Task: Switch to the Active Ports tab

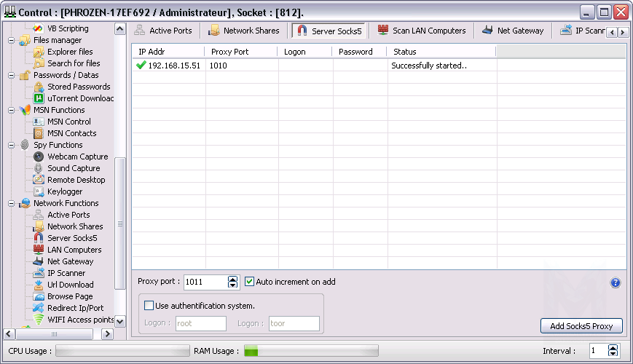Action: 164,31
